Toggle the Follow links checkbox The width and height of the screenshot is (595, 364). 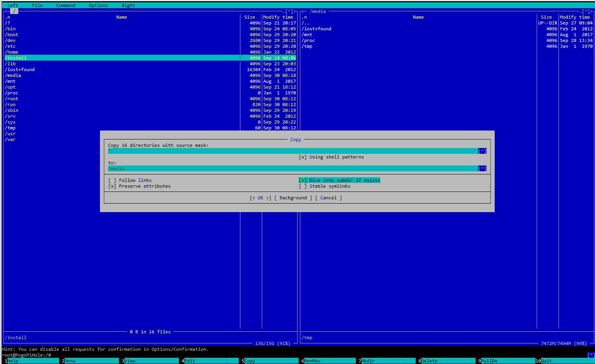(x=112, y=180)
